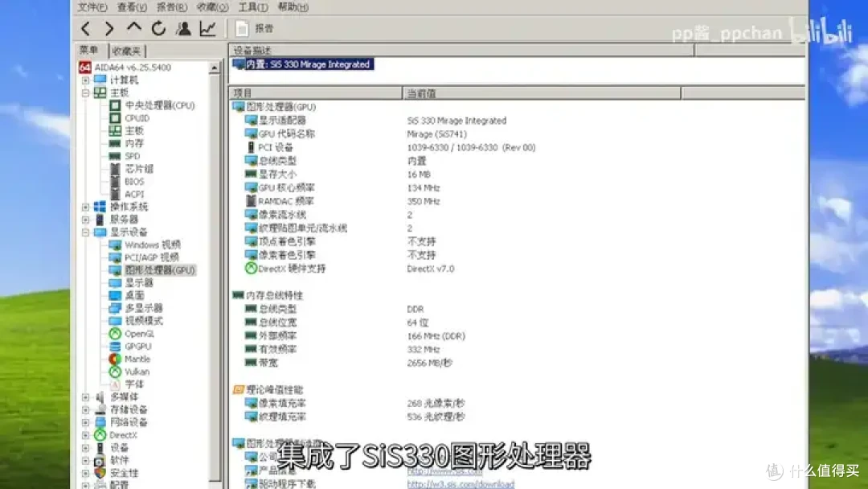Collapse the 显示设备 tree node
This screenshot has width=868, height=489.
pyautogui.click(x=85, y=232)
